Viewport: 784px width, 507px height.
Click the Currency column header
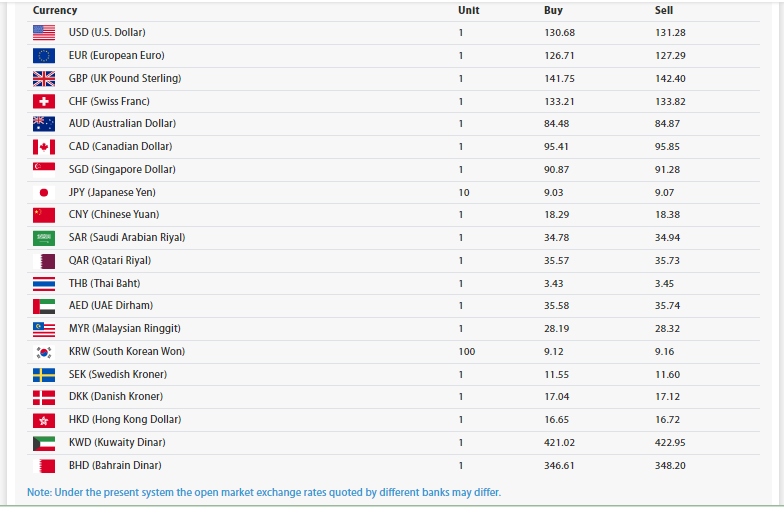pyautogui.click(x=55, y=10)
